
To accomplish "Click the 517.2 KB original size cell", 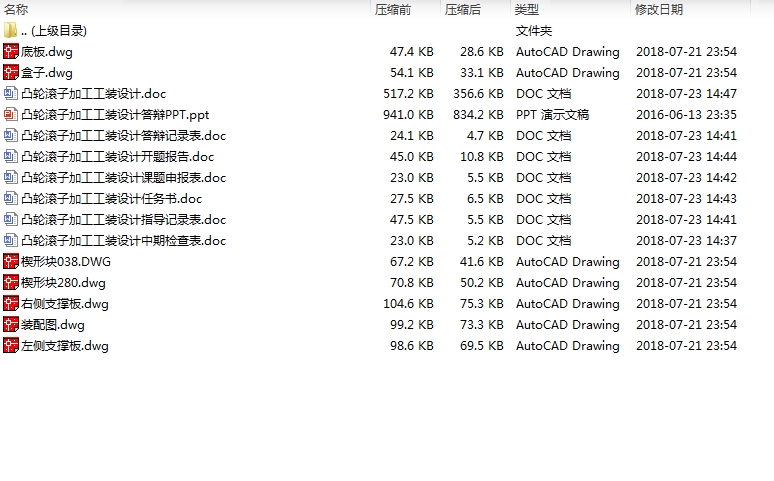I will coord(408,94).
